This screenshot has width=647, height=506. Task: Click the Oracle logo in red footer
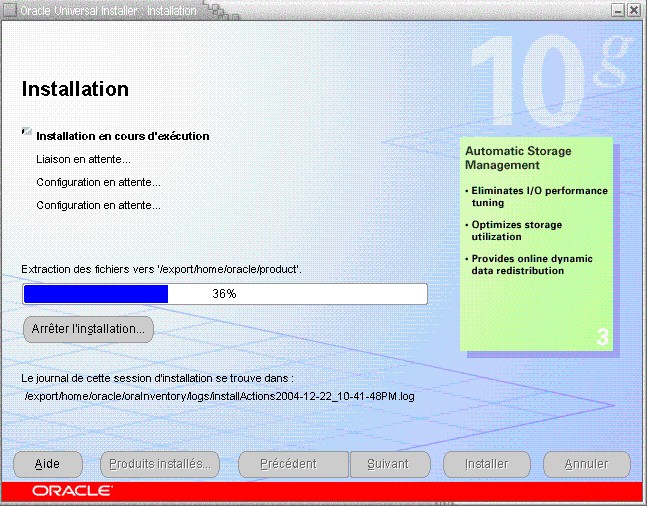[x=72, y=491]
